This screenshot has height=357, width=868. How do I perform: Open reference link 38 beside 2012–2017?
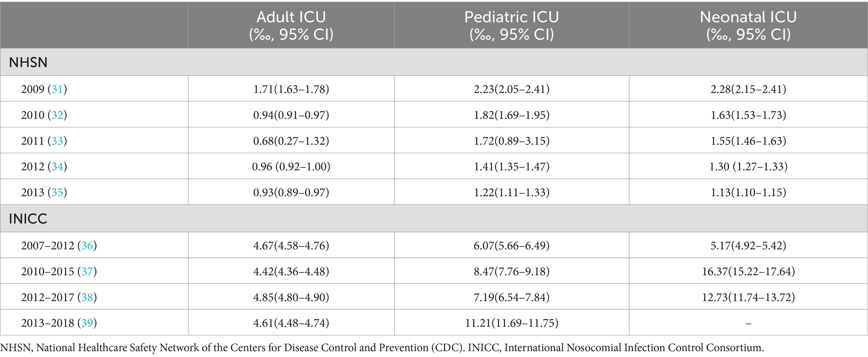click(87, 297)
